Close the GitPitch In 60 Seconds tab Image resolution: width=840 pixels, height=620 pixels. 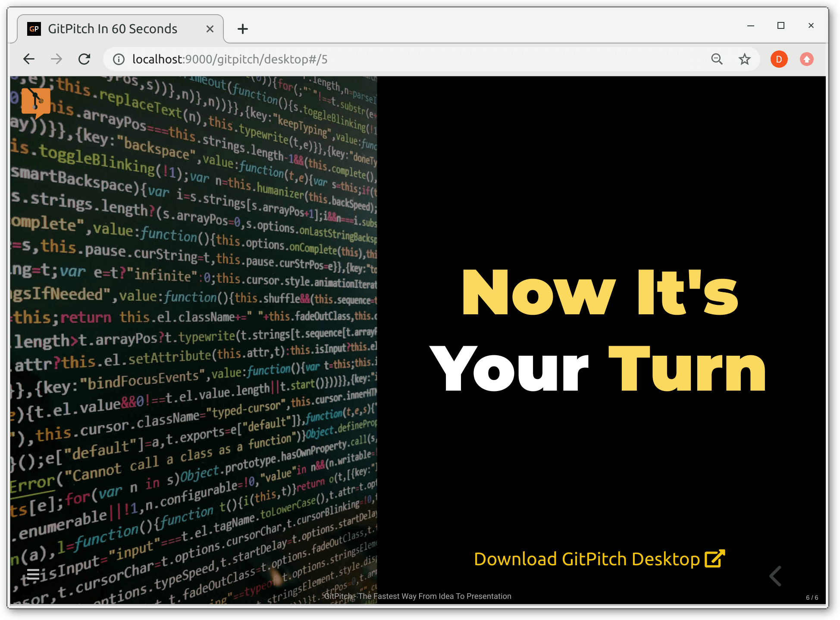point(210,29)
